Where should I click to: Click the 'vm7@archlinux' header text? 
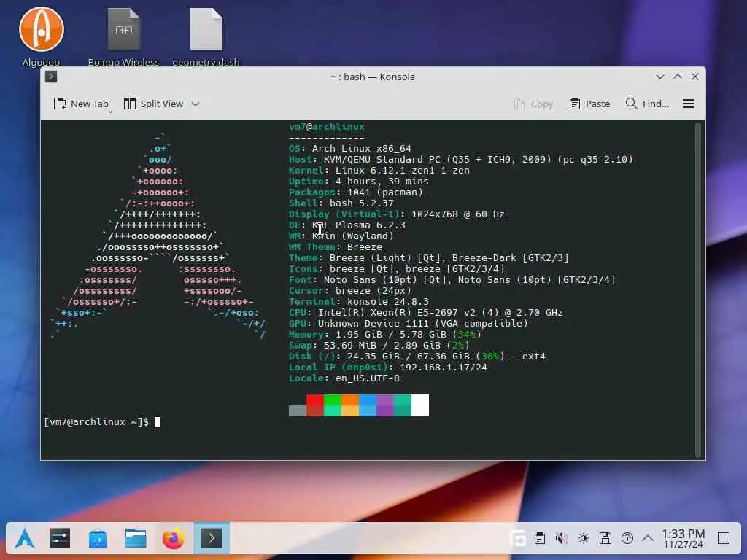pos(326,127)
